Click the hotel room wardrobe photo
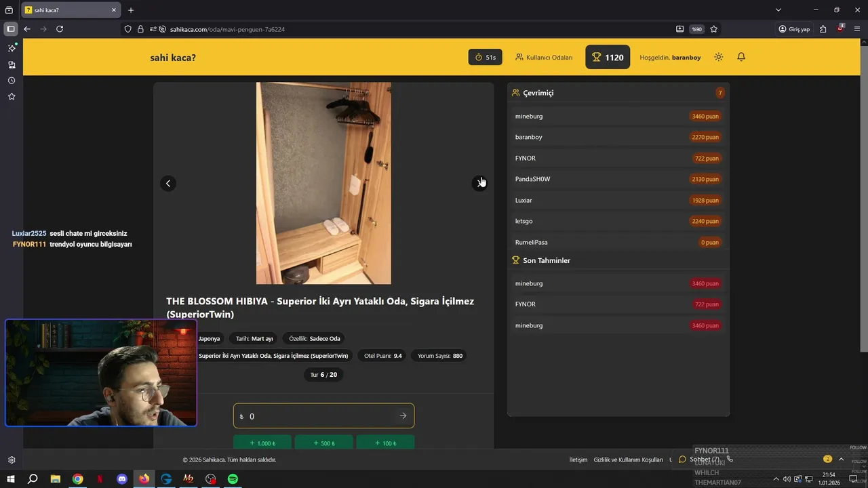 [323, 183]
